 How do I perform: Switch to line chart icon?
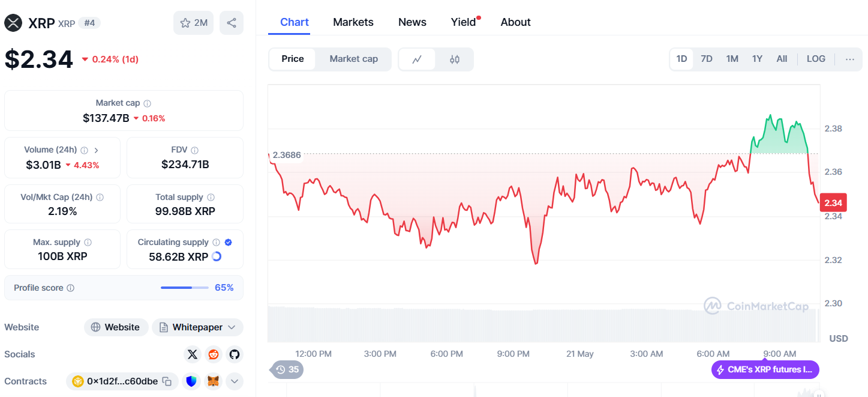click(417, 59)
